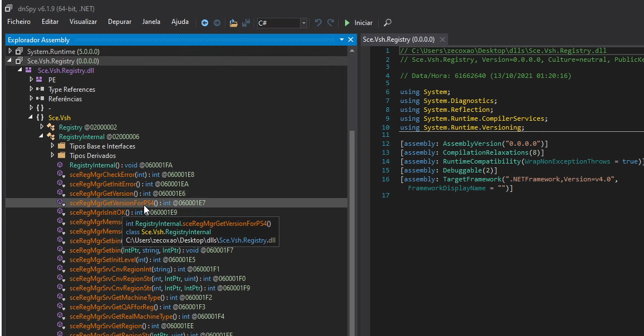Expand the Tipos Derivados folder
Image resolution: width=644 pixels, height=336 pixels.
(x=52, y=156)
